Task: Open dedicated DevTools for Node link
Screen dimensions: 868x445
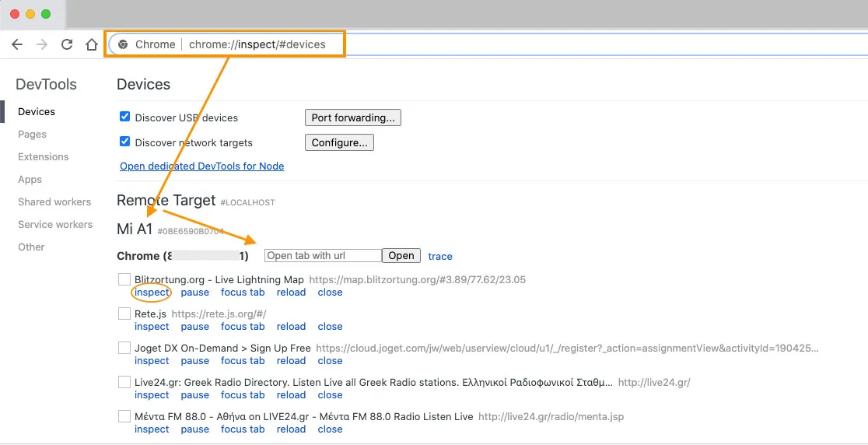Action: tap(201, 166)
